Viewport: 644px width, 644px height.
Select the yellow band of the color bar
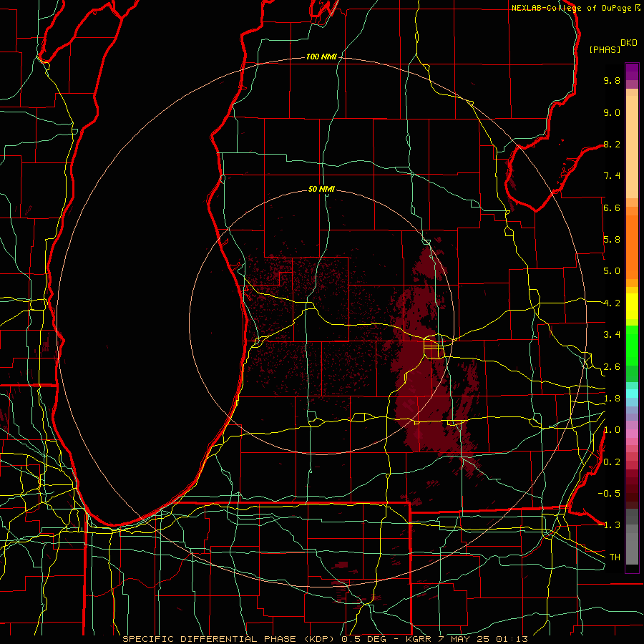point(632,306)
